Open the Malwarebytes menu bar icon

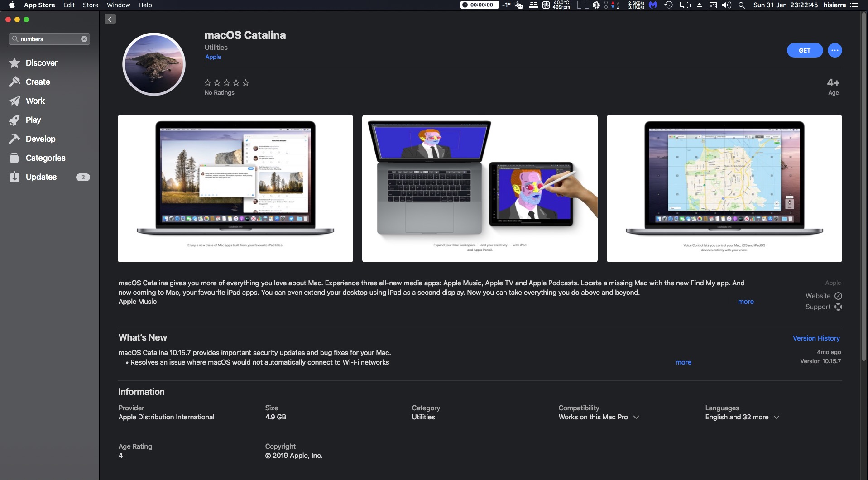(653, 5)
